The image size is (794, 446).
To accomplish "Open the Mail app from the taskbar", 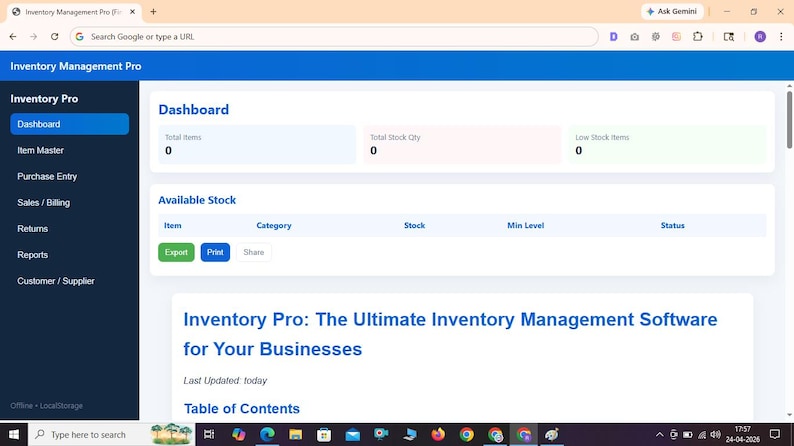I will pos(352,434).
